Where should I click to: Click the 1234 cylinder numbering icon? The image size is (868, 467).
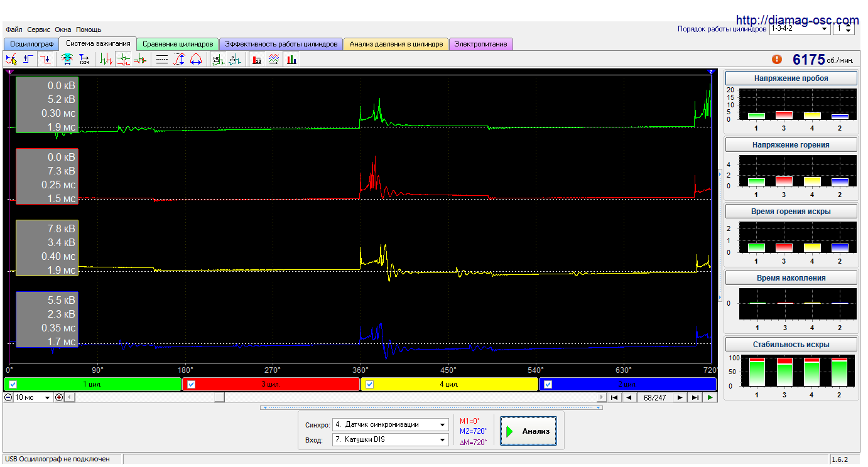tap(84, 59)
